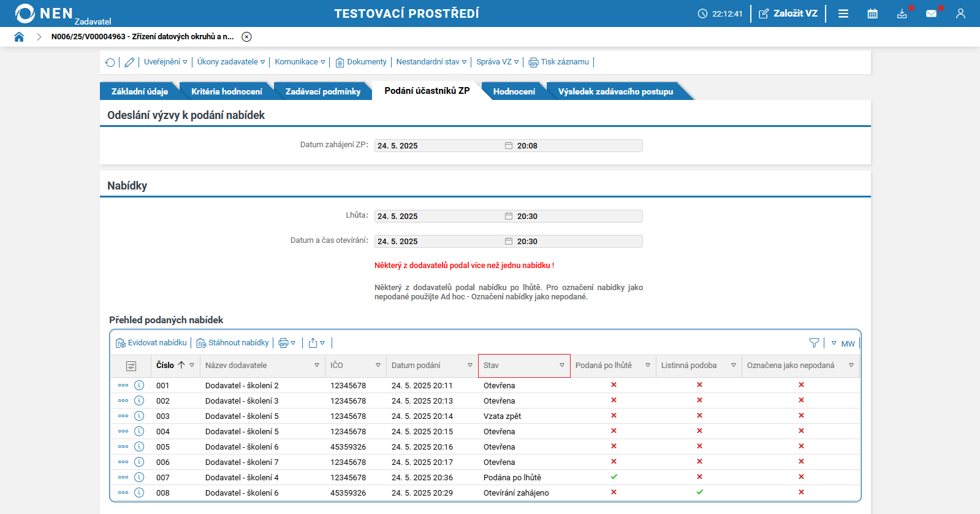Open Stav column filter dropdown arrow

[x=562, y=366]
